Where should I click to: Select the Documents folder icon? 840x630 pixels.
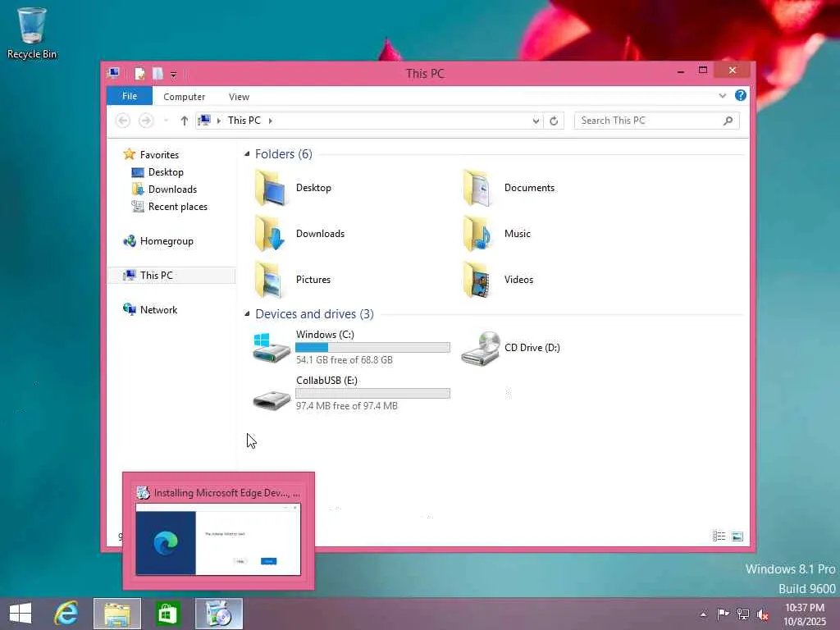[478, 188]
